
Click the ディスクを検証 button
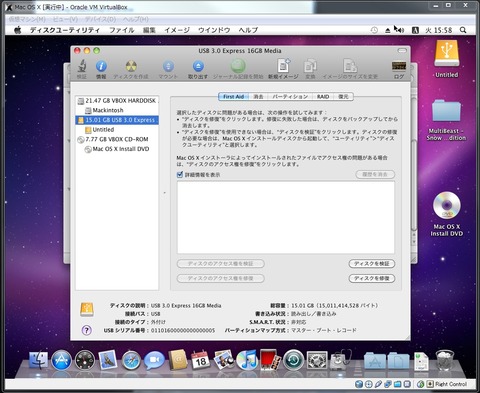click(372, 264)
